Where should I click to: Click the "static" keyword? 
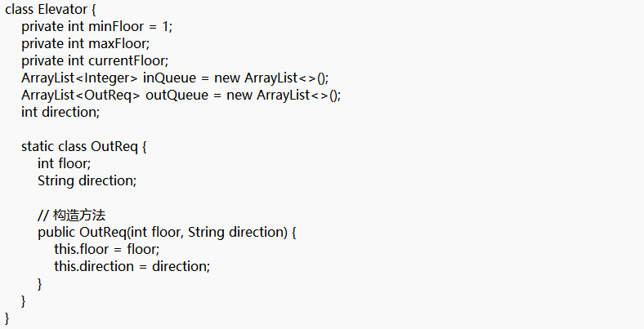[38, 146]
